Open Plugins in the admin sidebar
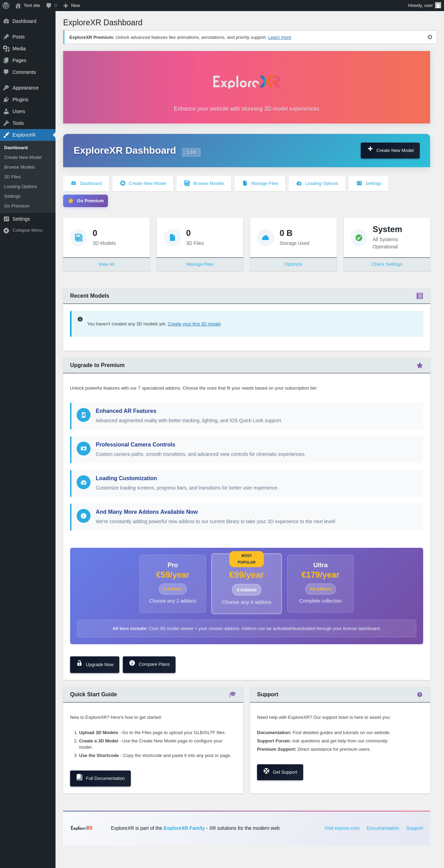This screenshot has height=868, width=444. (28, 100)
